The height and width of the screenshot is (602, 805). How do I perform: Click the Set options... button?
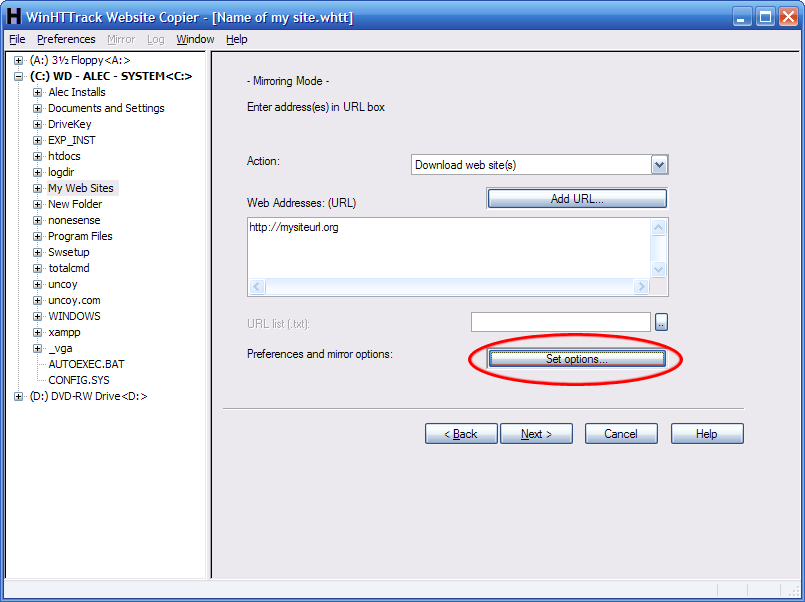(577, 359)
